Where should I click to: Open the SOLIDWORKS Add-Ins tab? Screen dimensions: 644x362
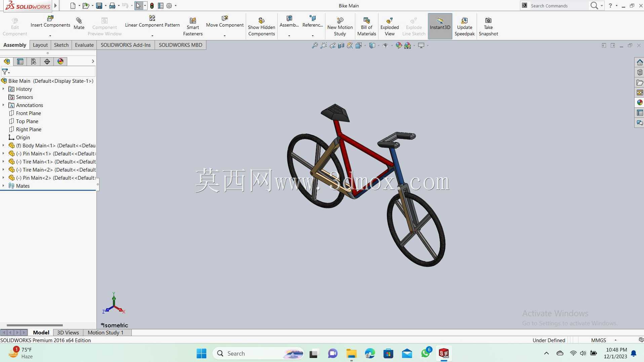(126, 45)
